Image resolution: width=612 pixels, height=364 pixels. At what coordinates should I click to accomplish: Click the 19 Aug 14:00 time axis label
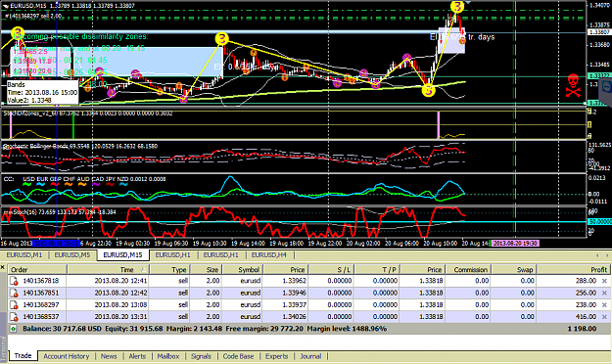(x=249, y=244)
